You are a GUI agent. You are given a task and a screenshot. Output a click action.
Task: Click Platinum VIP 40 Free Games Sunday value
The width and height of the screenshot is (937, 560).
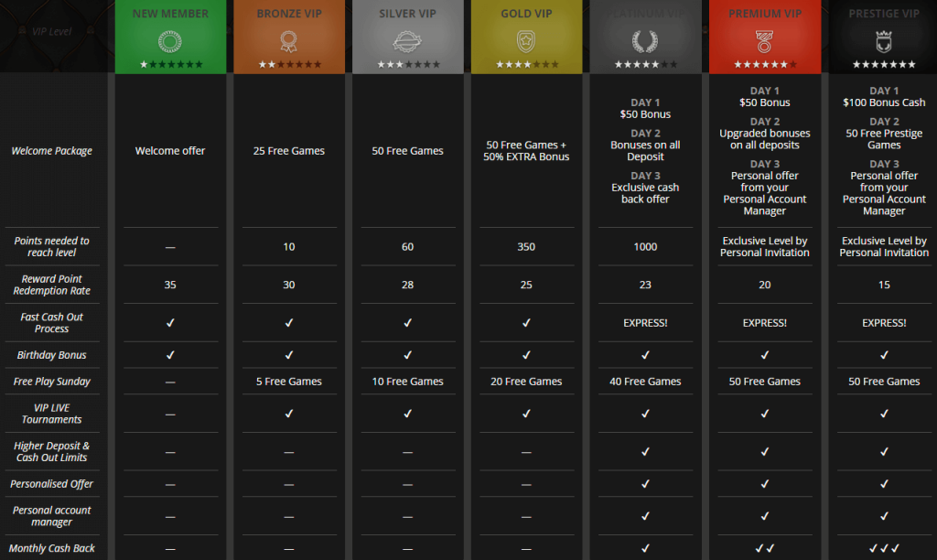[645, 382]
